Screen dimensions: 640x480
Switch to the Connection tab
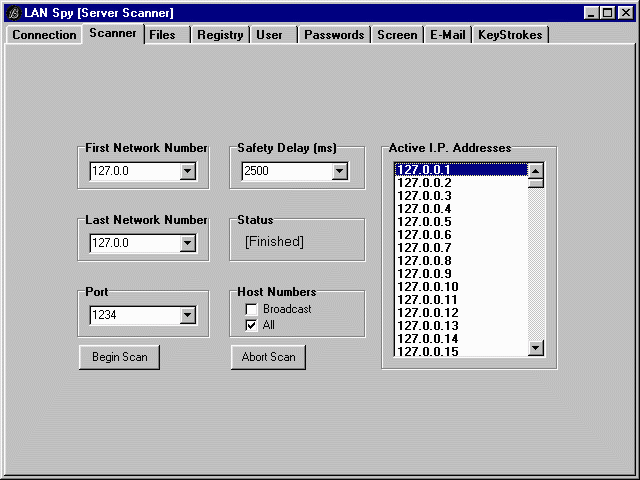(44, 35)
